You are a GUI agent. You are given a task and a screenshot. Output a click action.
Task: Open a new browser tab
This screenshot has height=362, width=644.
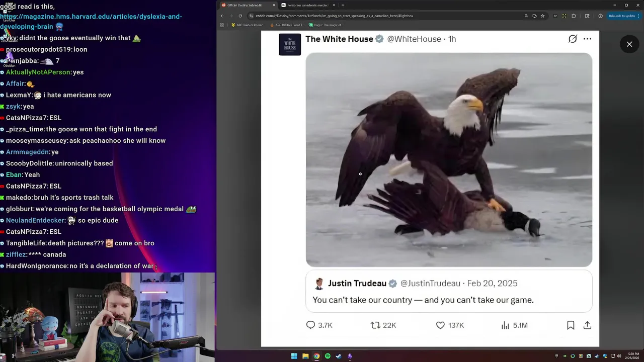pos(343,5)
